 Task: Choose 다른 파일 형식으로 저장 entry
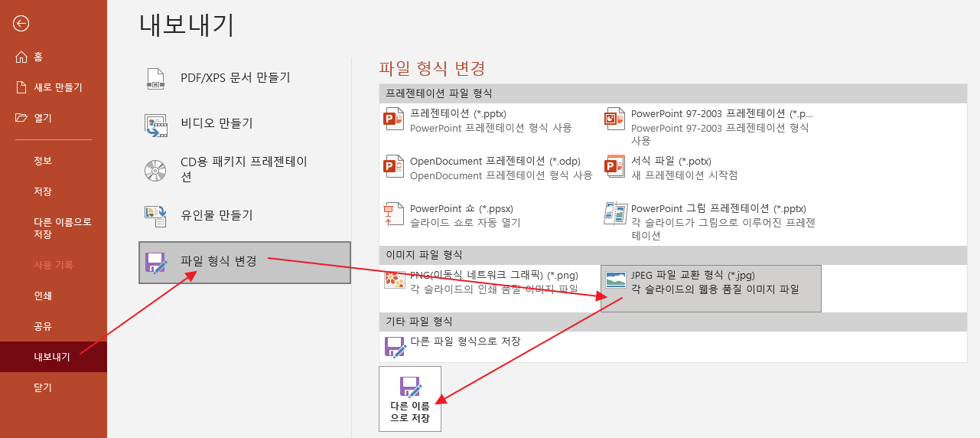(x=490, y=346)
